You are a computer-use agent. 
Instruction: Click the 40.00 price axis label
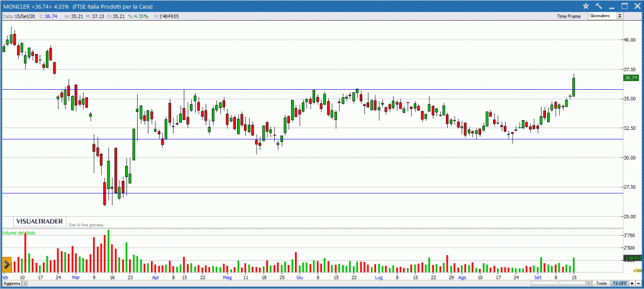pos(630,40)
